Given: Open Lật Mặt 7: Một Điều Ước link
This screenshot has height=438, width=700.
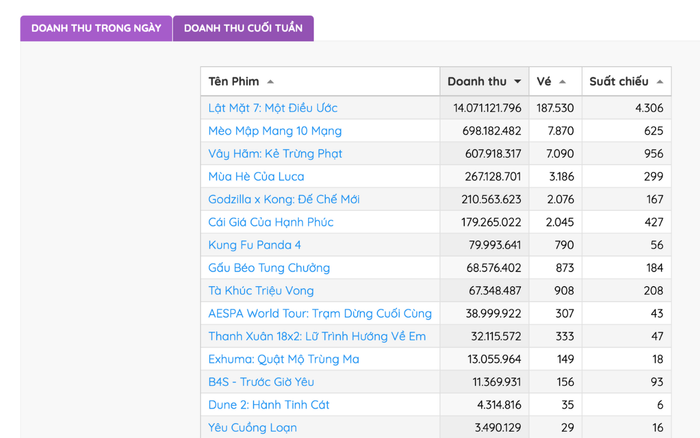Looking at the screenshot, I should [273, 108].
